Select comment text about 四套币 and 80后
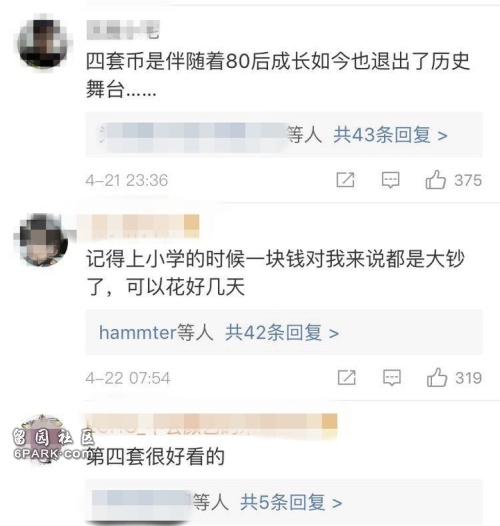 [x=278, y=76]
